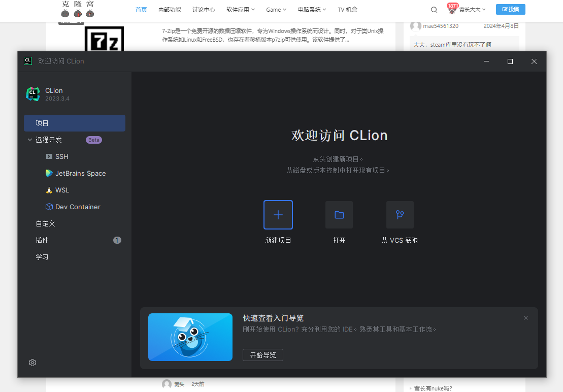Open the 电脑系统 dropdown on website
This screenshot has width=563, height=392.
pyautogui.click(x=312, y=10)
